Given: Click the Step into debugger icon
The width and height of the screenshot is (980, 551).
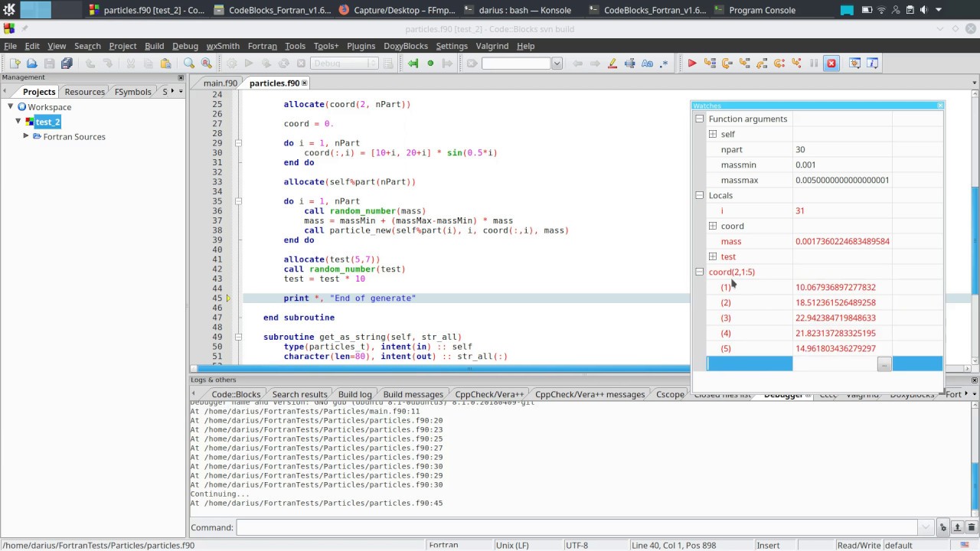Looking at the screenshot, I should (745, 64).
